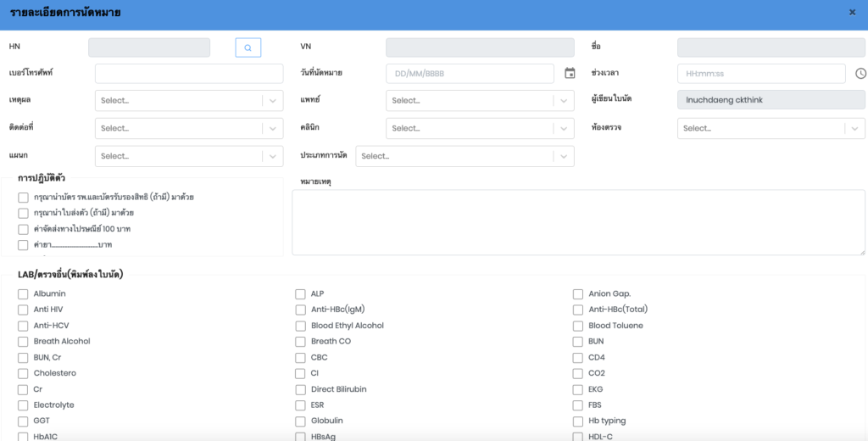Click the HN search magnifier icon

click(248, 48)
